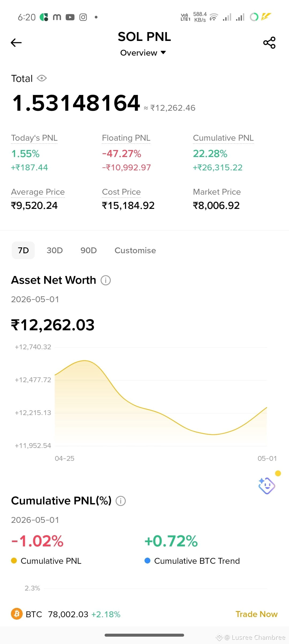This screenshot has width=289, height=644.
Task: Switch to the 30D time range
Action: pyautogui.click(x=55, y=250)
